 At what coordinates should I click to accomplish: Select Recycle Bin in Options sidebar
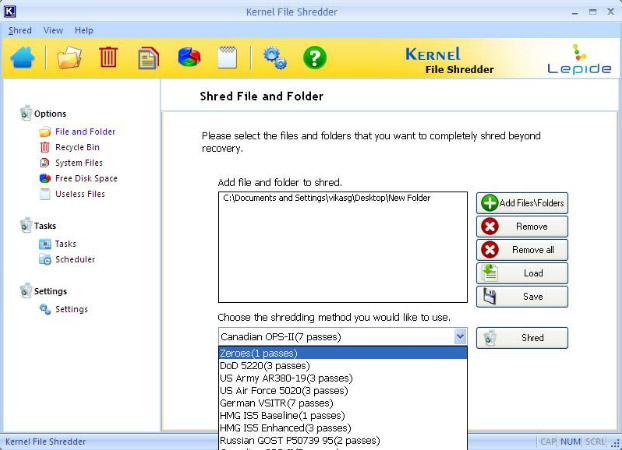(x=77, y=147)
